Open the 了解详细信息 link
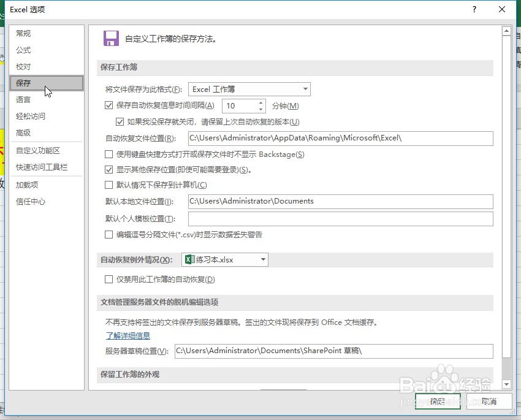Image resolution: width=521 pixels, height=420 pixels. (128, 335)
